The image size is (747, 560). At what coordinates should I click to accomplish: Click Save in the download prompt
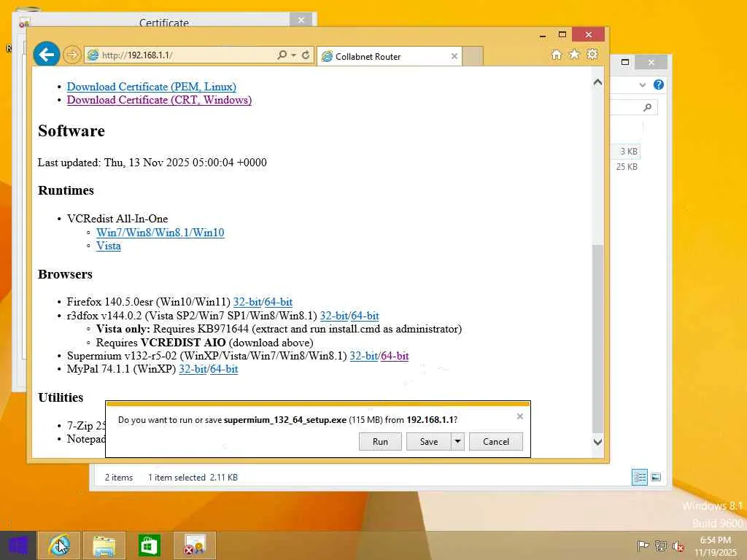429,441
